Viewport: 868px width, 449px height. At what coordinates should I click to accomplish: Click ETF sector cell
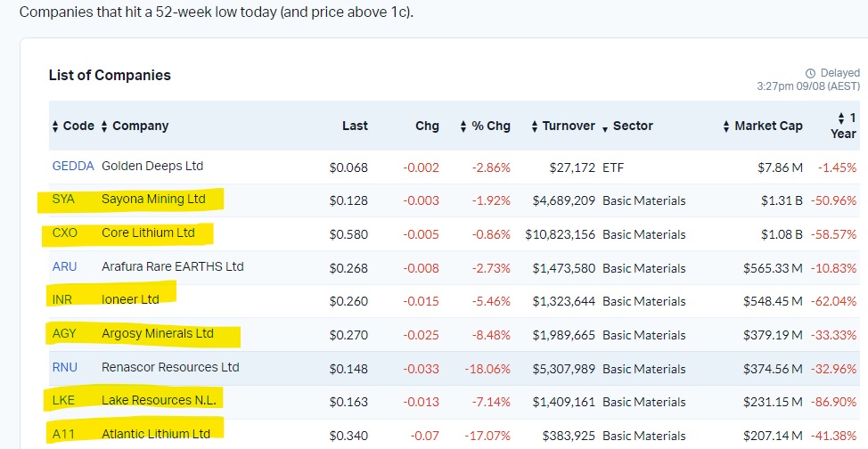pos(613,167)
